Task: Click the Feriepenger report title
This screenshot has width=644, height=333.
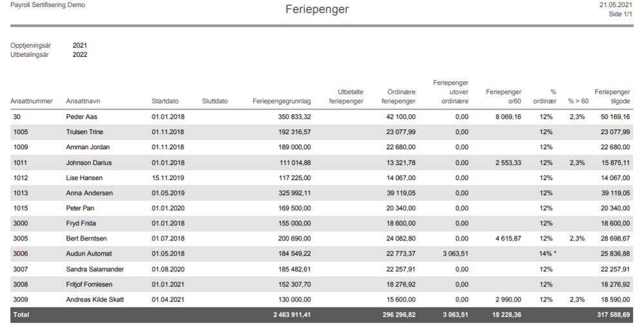Action: coord(317,10)
